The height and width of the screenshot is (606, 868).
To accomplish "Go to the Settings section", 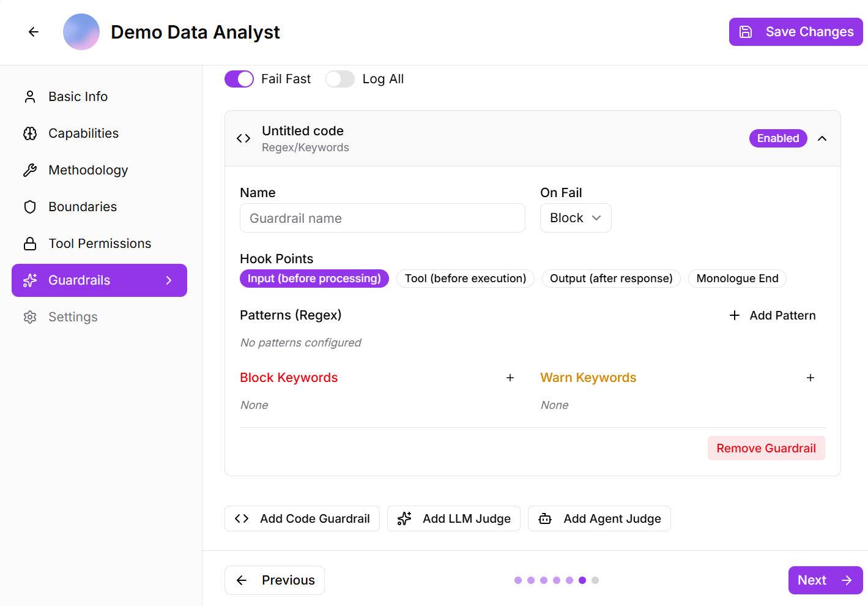I will (x=73, y=317).
